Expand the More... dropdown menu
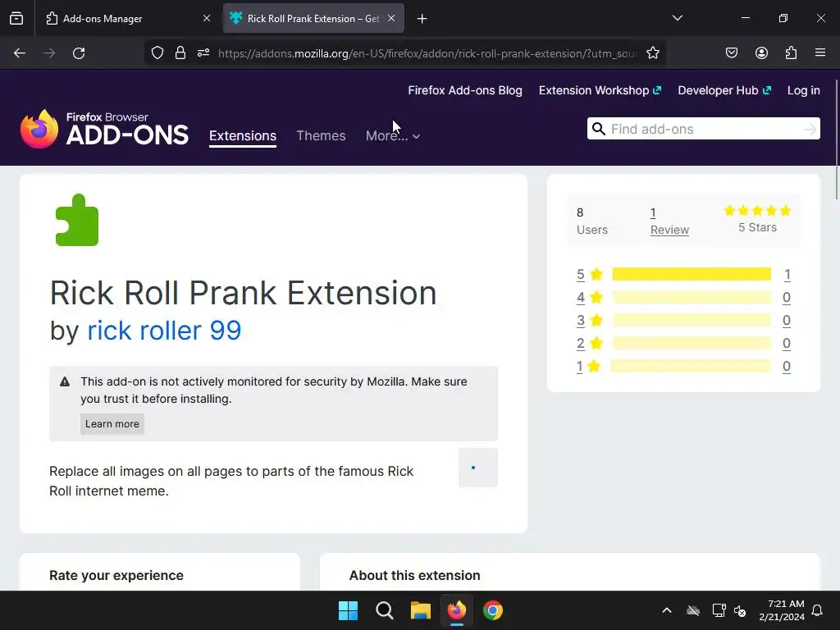The image size is (840, 630). (393, 136)
